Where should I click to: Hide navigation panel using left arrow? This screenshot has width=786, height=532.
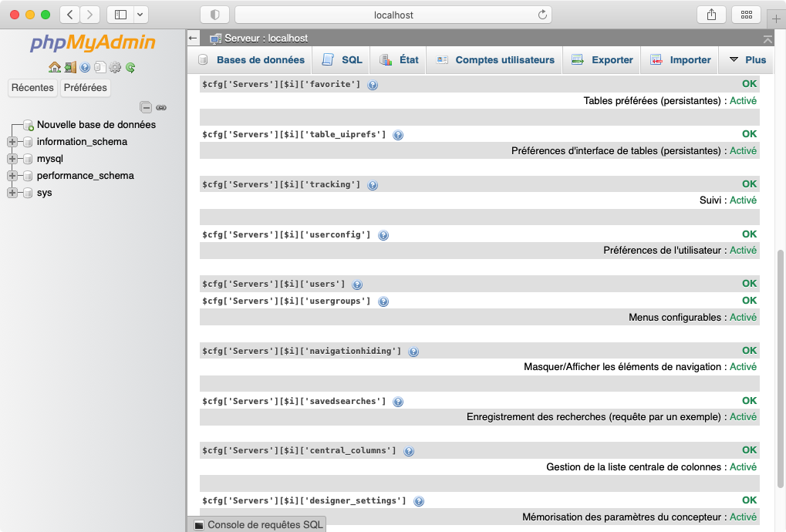click(194, 38)
